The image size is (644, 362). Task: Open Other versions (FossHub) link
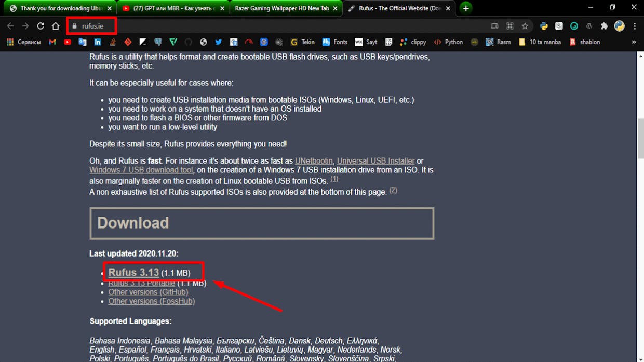[x=151, y=301]
